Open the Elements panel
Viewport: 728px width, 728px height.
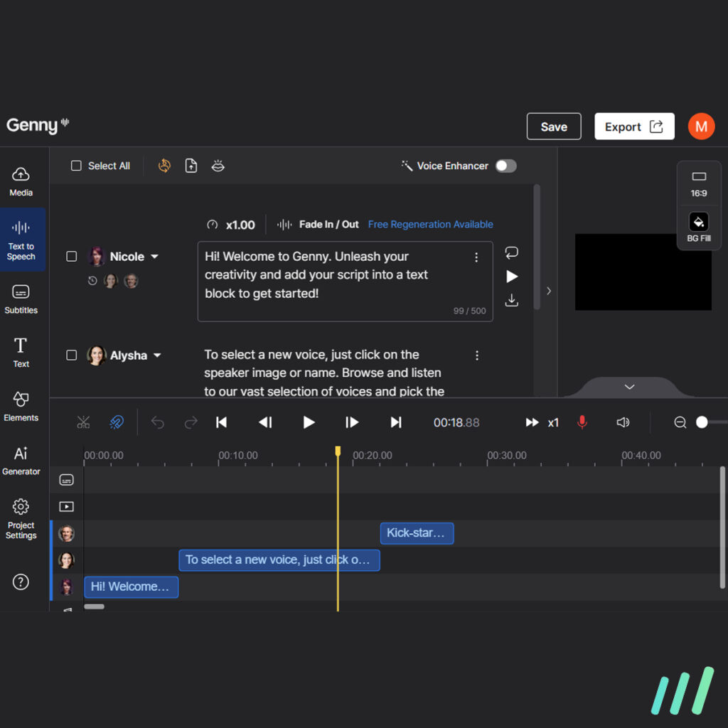pos(21,406)
